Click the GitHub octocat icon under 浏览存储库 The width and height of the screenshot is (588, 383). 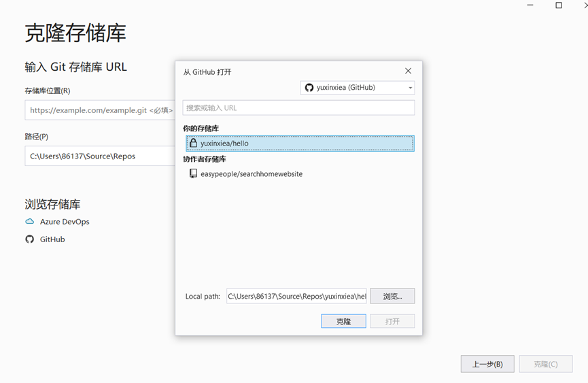point(30,239)
